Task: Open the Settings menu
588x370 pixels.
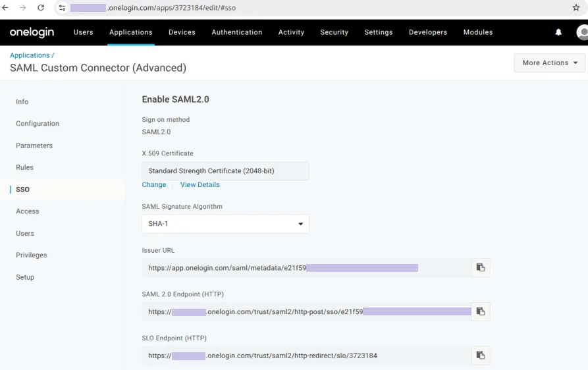Action: pyautogui.click(x=379, y=32)
